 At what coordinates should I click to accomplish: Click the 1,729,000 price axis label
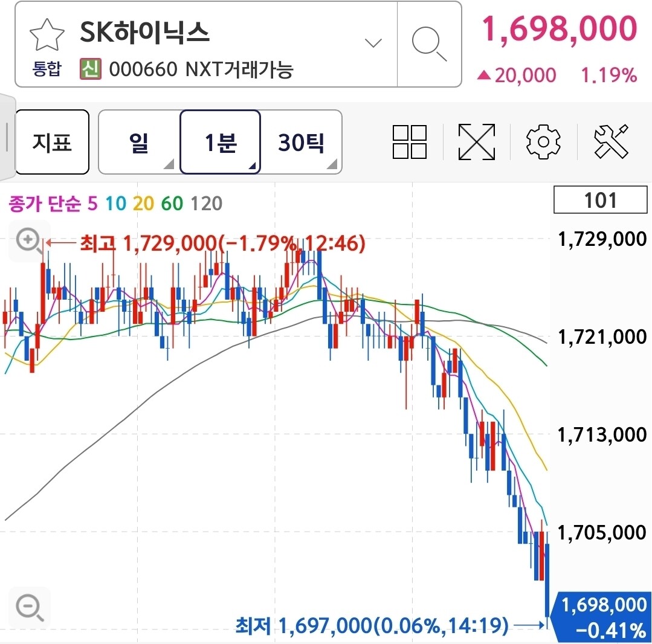(x=602, y=239)
